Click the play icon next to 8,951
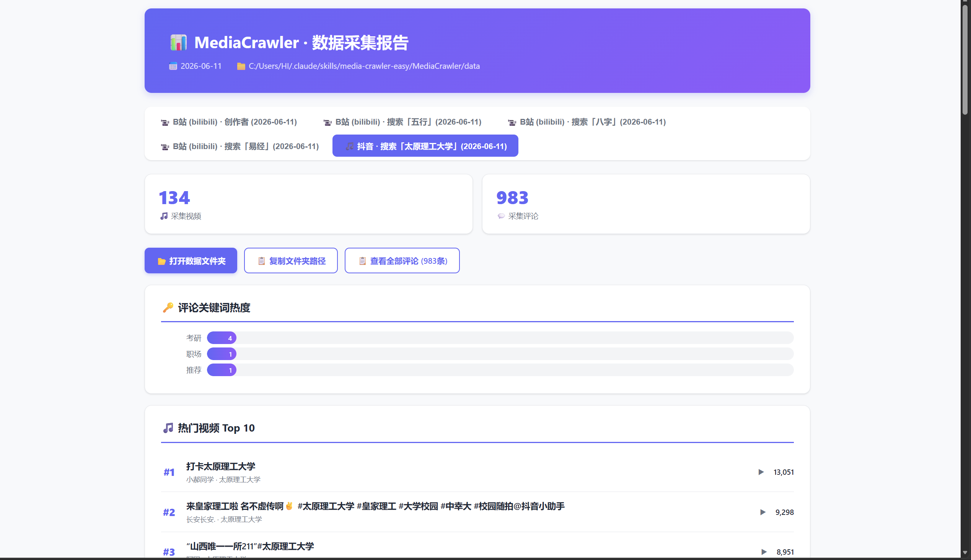 (764, 552)
